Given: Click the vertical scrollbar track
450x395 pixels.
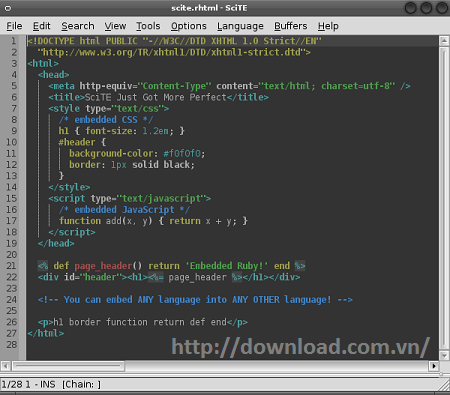Looking at the screenshot, I should click(x=444, y=198).
